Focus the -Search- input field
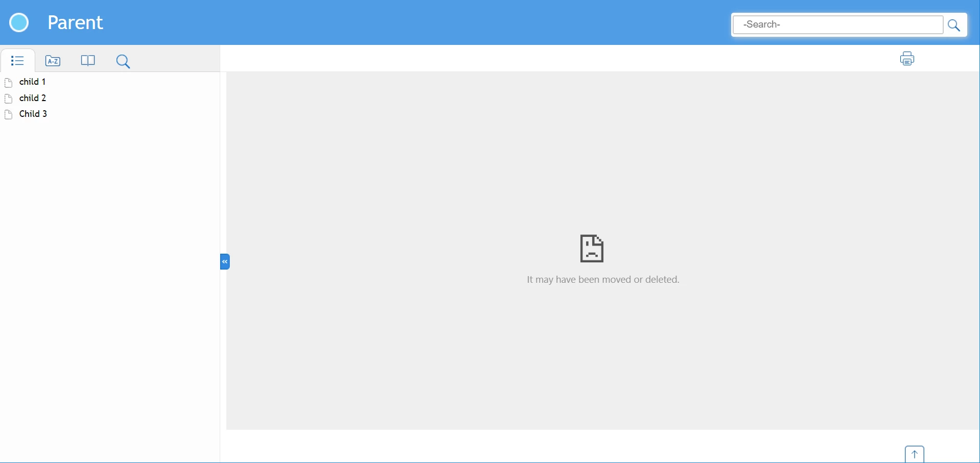Screen dimensions: 980x463 pyautogui.click(x=838, y=25)
